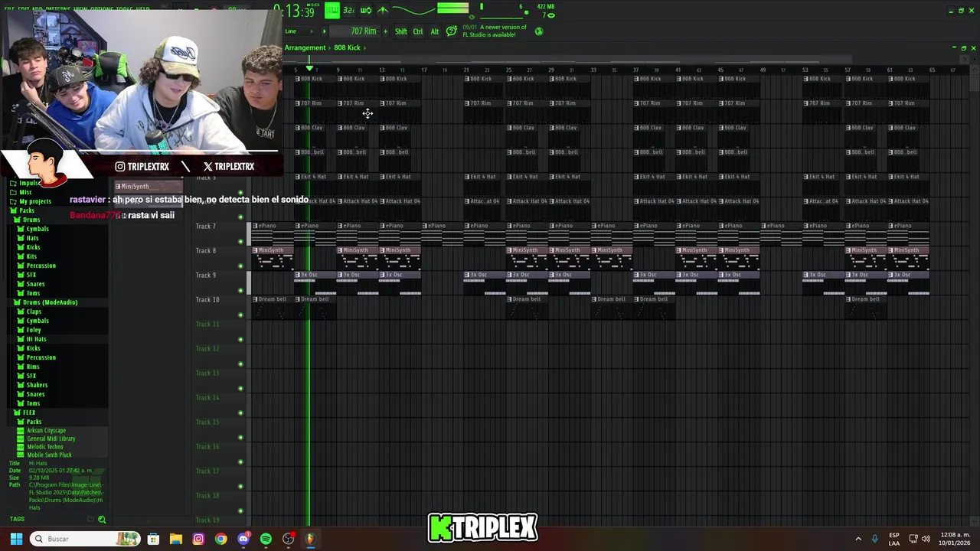The image size is (980, 551).
Task: Click the microphone icon in the system tray
Action: click(875, 539)
